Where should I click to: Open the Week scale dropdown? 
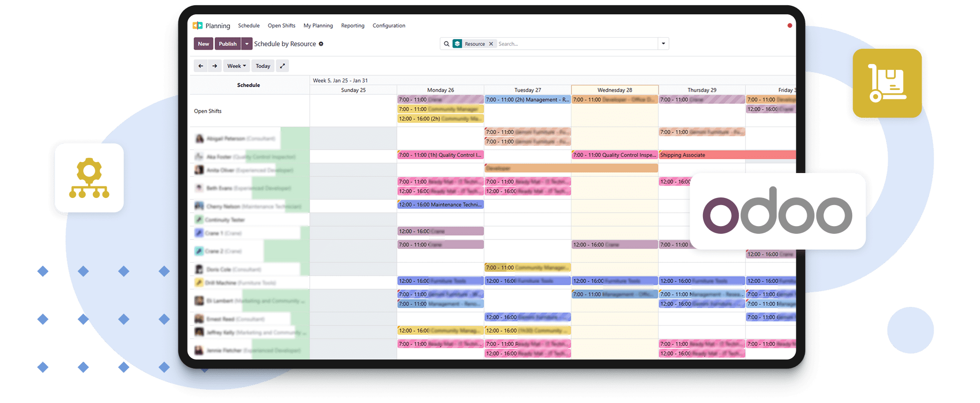[x=236, y=66]
